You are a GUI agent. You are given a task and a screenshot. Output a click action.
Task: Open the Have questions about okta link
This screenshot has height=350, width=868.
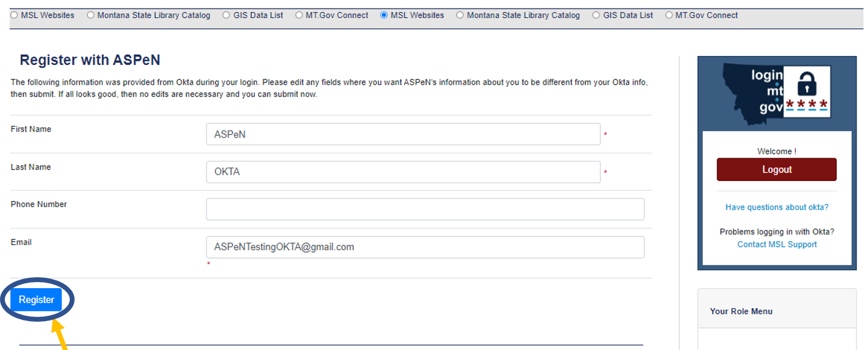pos(777,207)
